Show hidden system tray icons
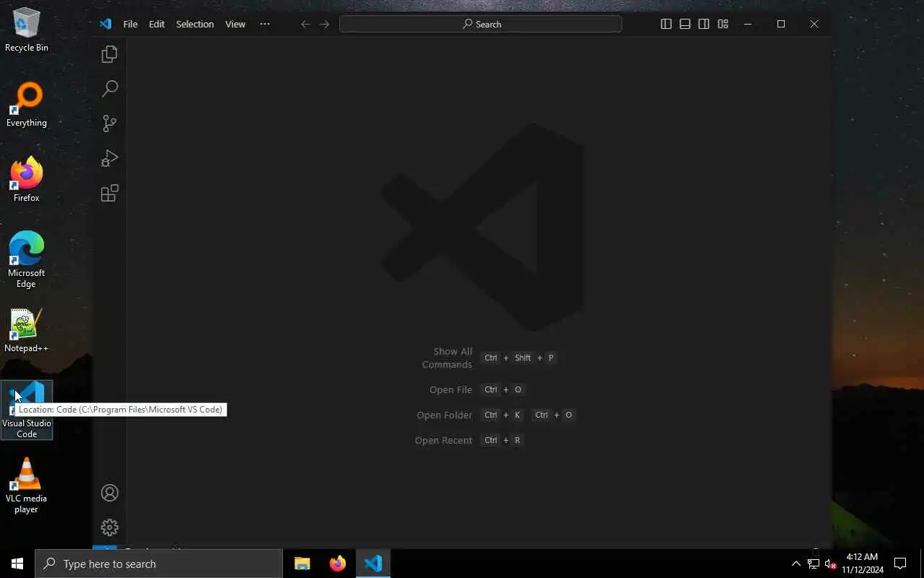The image size is (924, 578). [x=796, y=564]
